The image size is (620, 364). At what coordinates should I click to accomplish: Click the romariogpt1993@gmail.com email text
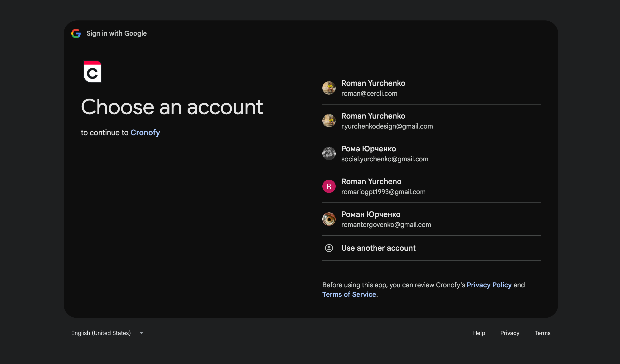pyautogui.click(x=383, y=192)
